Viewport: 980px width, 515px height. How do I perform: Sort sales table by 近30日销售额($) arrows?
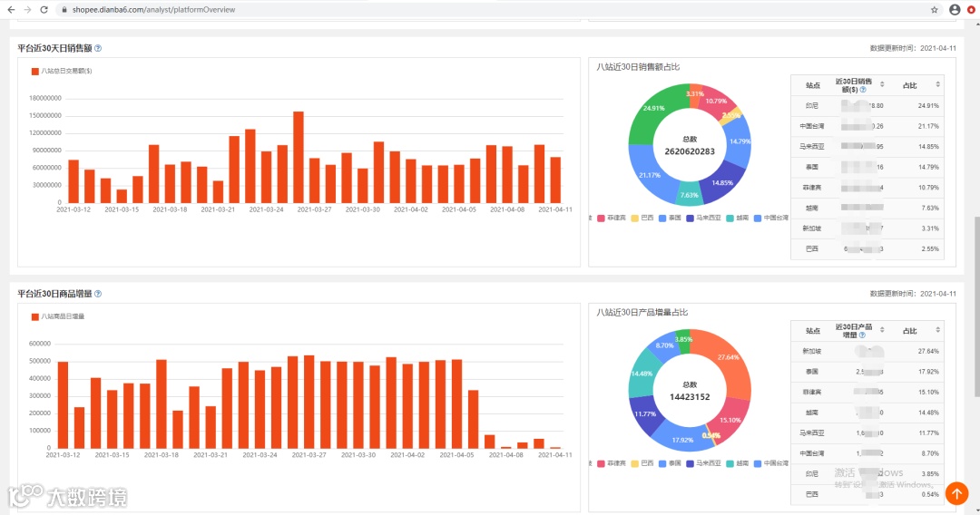point(882,84)
